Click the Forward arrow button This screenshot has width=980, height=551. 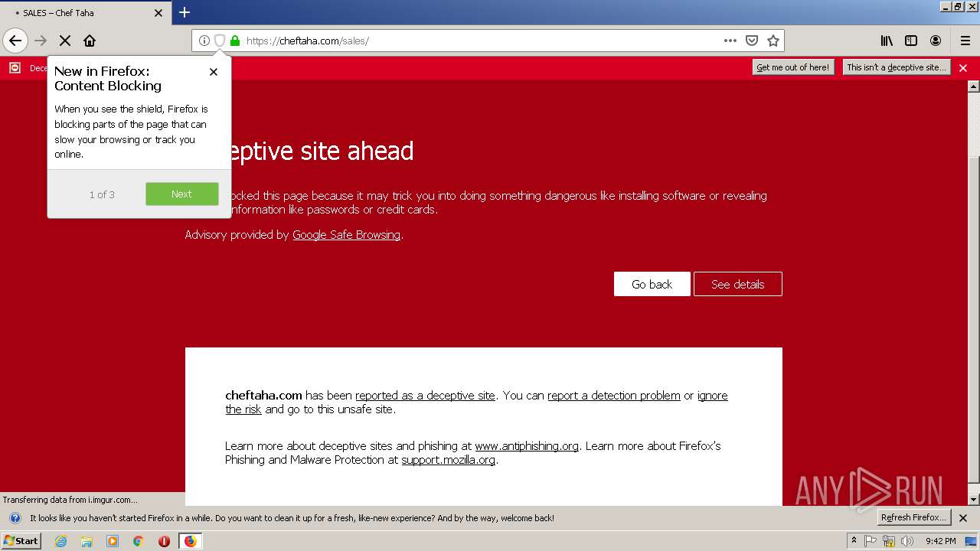pos(41,41)
